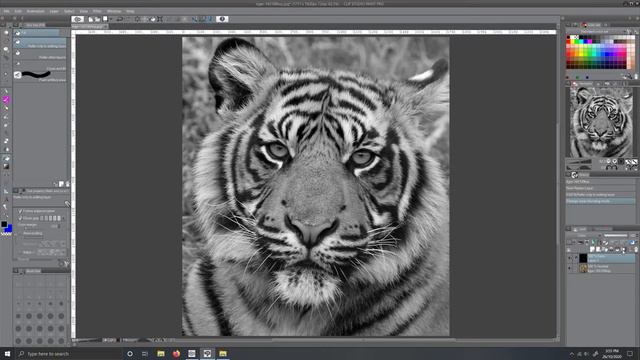Open the layer blending mode dropdown

pos(584,236)
